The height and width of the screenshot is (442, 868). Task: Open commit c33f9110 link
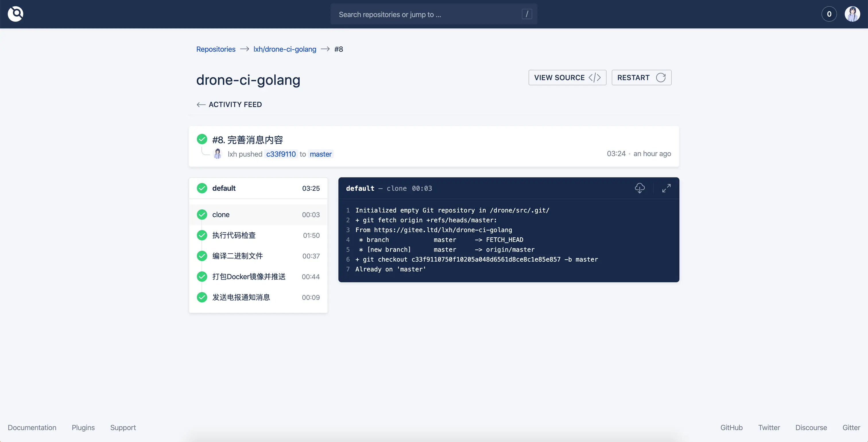pyautogui.click(x=281, y=154)
